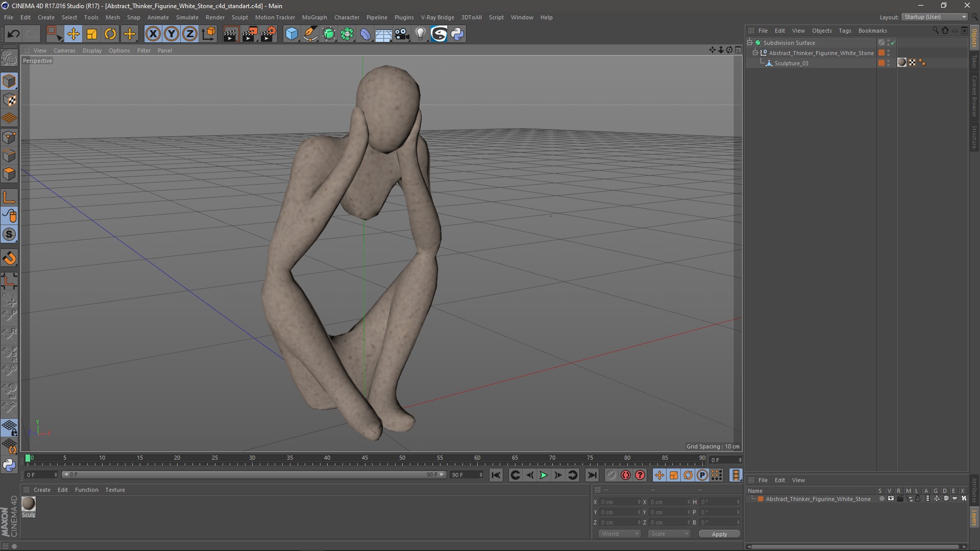This screenshot has height=551, width=980.
Task: Play the animation forward
Action: (544, 475)
